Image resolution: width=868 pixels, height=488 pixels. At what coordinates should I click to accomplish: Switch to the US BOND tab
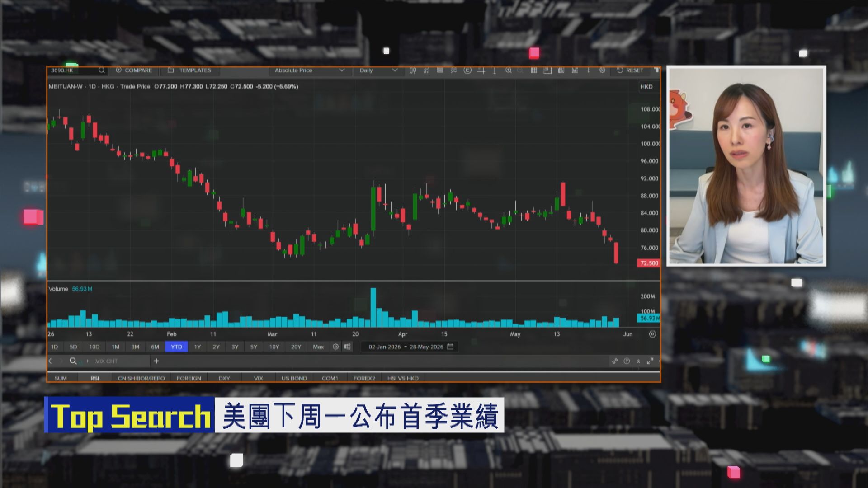(x=294, y=378)
